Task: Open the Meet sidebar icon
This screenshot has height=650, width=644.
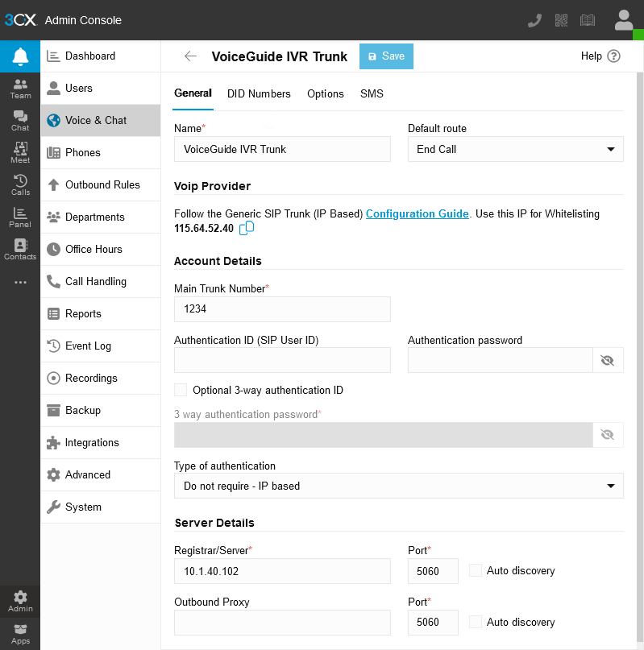Action: [20, 152]
